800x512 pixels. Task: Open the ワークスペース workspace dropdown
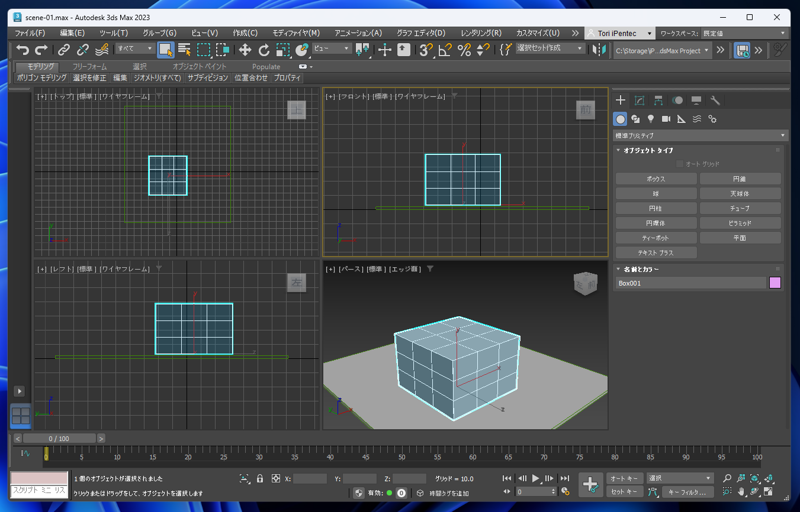[x=744, y=33]
